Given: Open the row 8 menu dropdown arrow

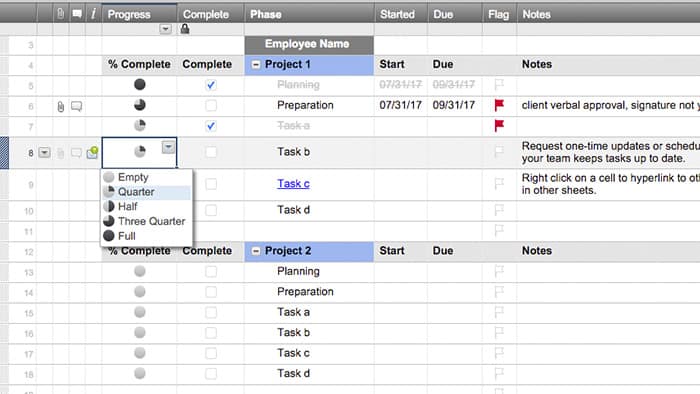Looking at the screenshot, I should (x=44, y=153).
